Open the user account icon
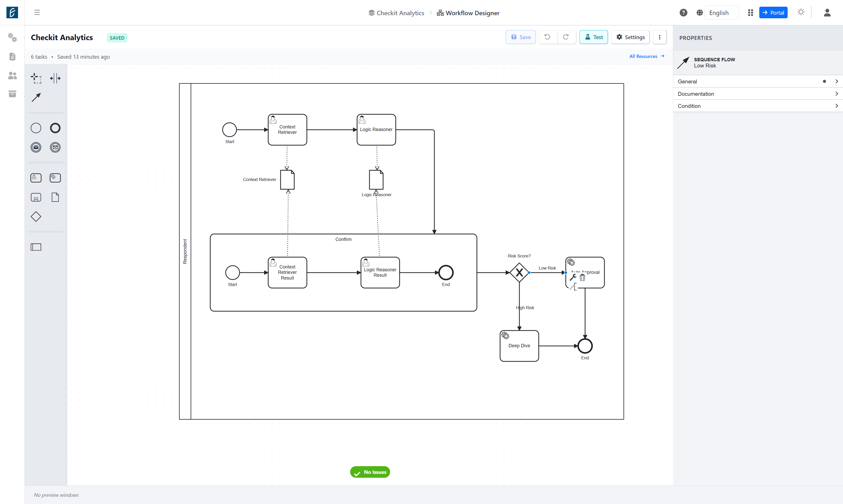Screen dimensions: 843x504 tap(827, 13)
